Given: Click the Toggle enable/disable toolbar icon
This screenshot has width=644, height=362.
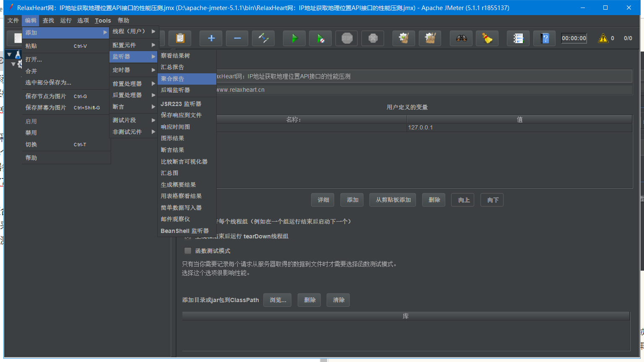Looking at the screenshot, I should point(263,38).
